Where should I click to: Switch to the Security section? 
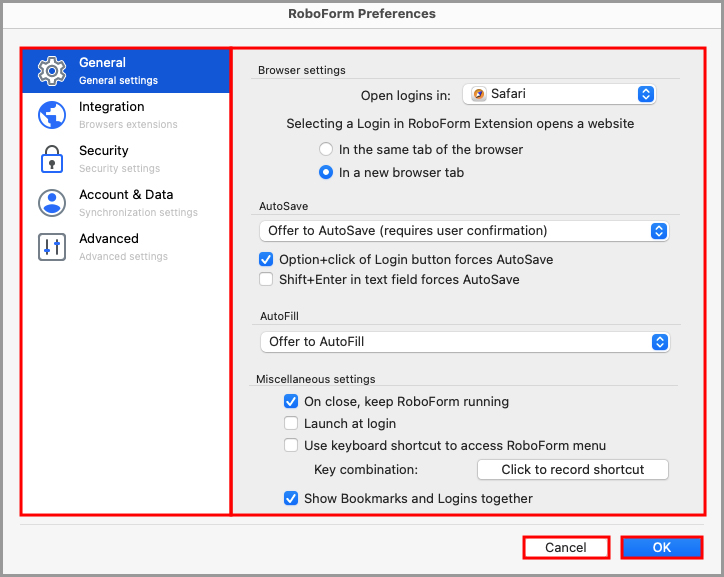point(126,159)
